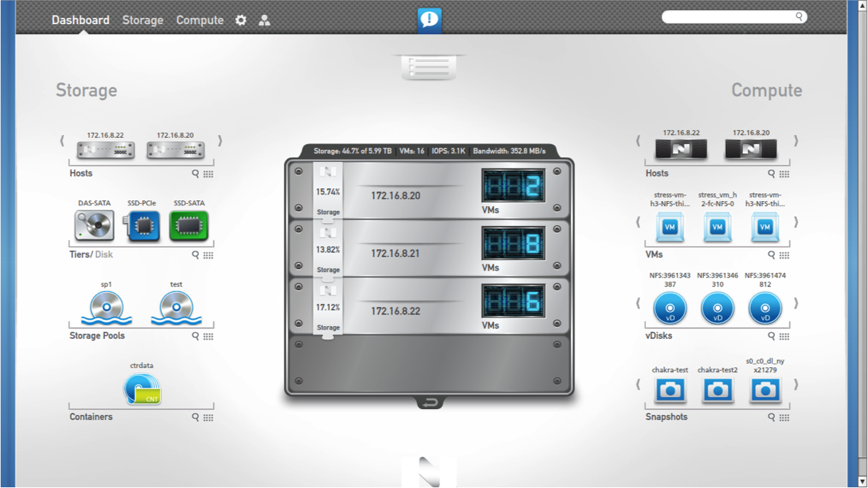Toggle grid view for storage Hosts
Viewport: 868px width, 488px height.
[x=208, y=174]
